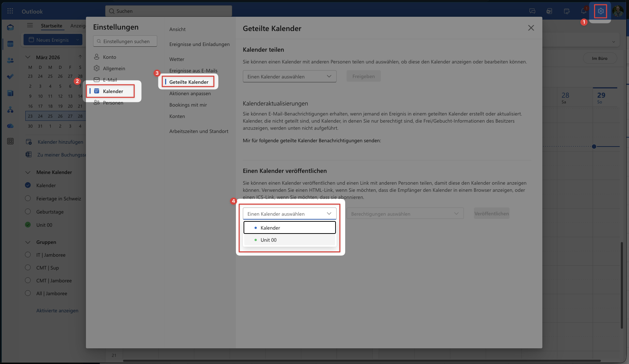Open the notifications bell
Viewport: 629px width, 364px height.
[x=584, y=11]
